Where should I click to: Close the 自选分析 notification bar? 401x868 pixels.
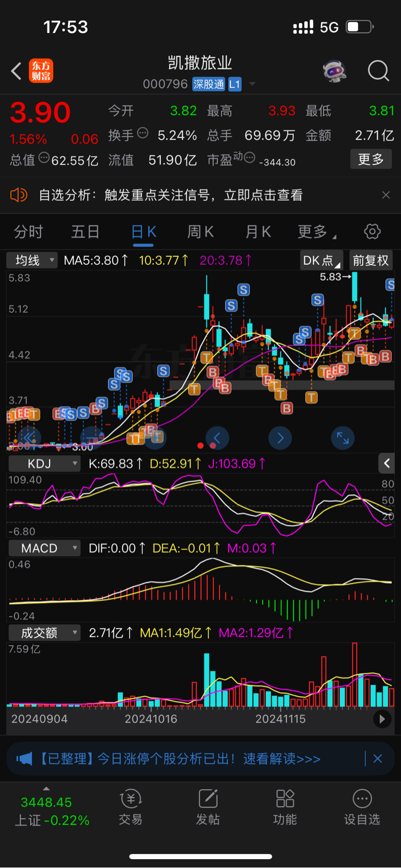pos(386,195)
